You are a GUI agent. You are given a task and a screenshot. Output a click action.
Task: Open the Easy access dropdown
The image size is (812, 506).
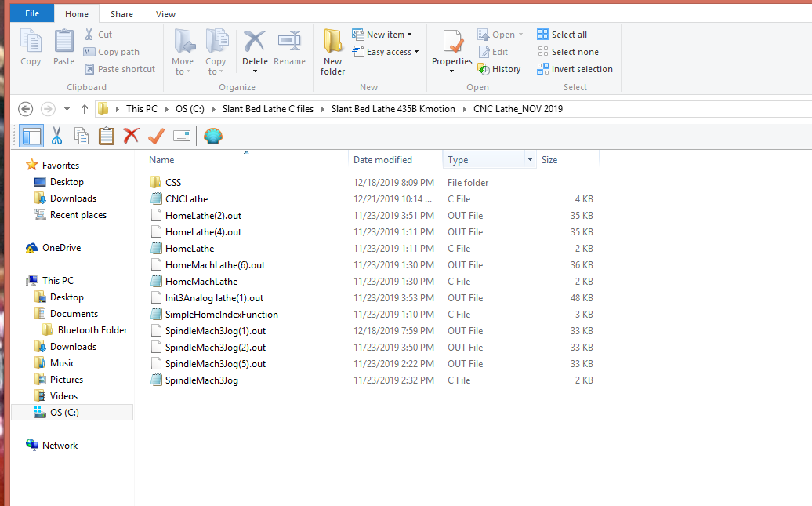click(386, 52)
